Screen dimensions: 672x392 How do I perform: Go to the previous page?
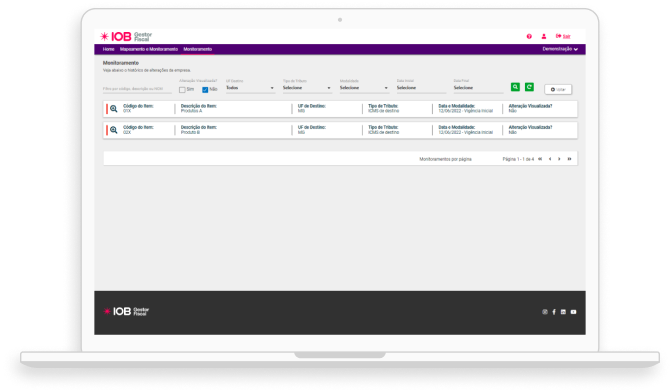coord(550,159)
